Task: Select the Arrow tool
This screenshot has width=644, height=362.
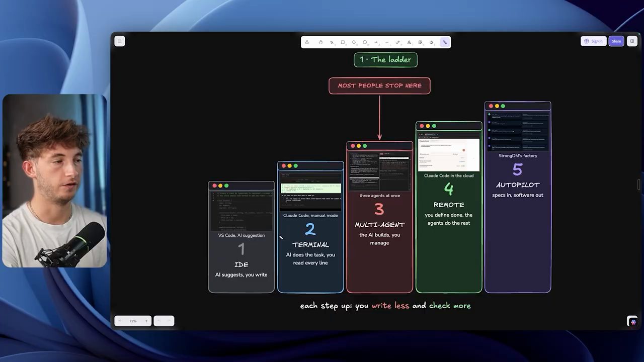Action: 376,42
